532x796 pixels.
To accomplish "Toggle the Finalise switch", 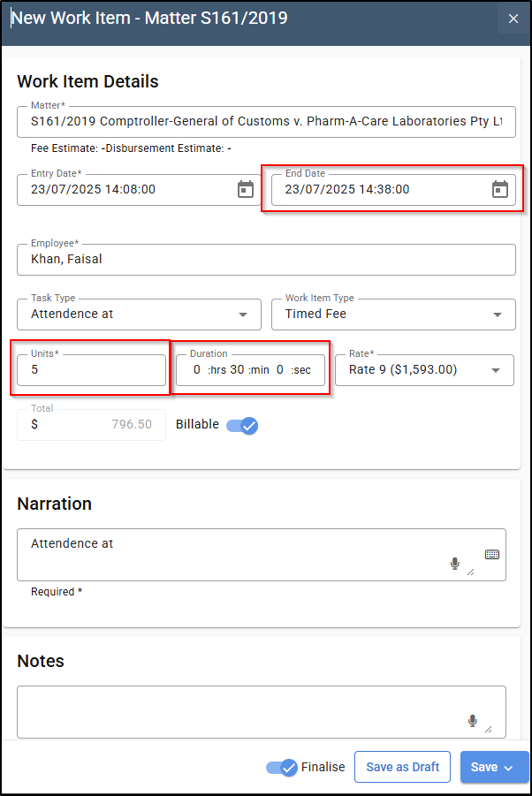I will coord(282,767).
